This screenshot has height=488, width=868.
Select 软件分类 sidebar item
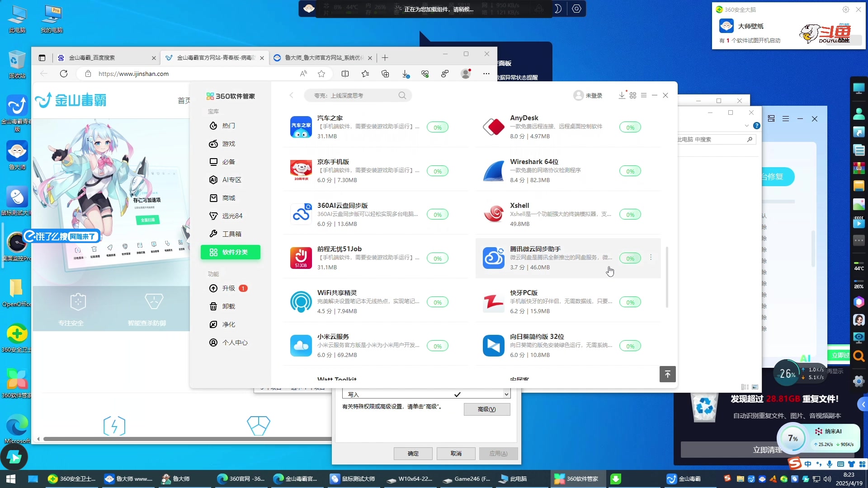pos(231,252)
